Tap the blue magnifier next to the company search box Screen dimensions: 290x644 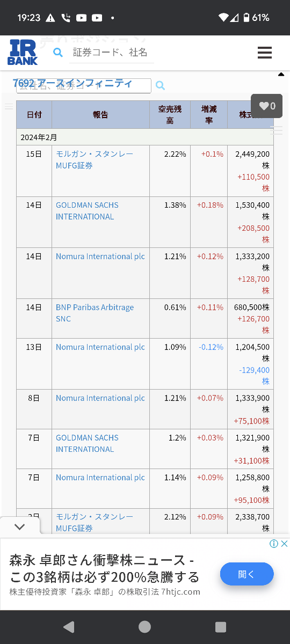[x=160, y=85]
